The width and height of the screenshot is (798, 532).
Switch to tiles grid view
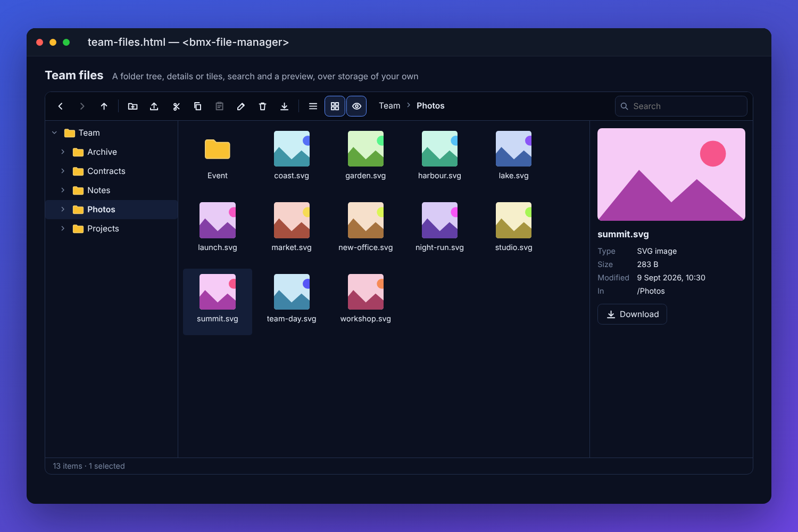click(335, 106)
